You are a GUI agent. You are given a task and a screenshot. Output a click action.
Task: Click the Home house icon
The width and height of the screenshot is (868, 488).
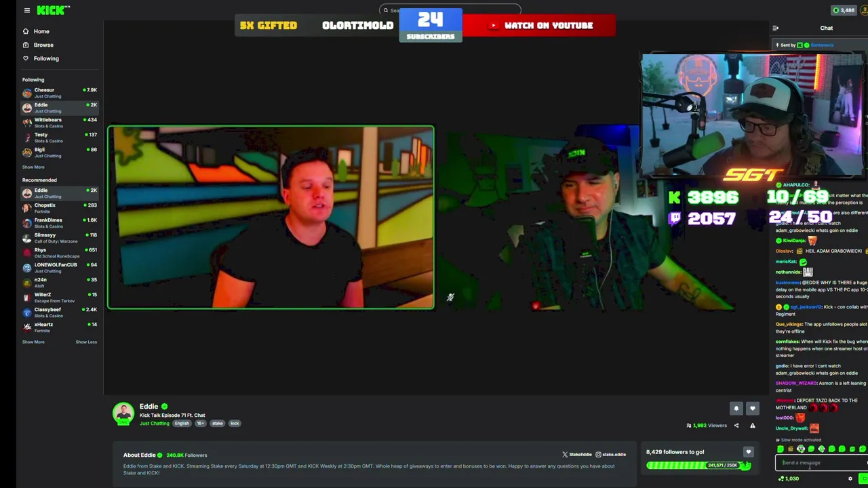pyautogui.click(x=26, y=31)
